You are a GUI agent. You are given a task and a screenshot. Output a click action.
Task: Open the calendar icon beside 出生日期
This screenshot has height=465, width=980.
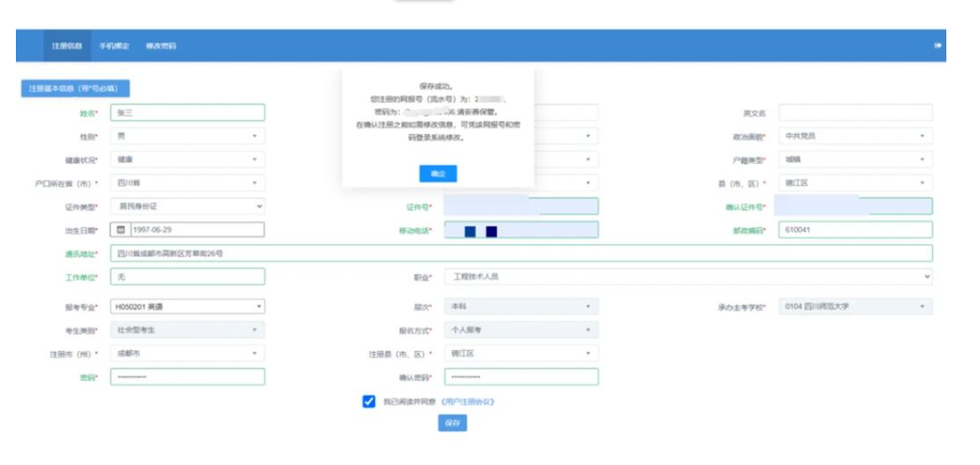point(121,229)
